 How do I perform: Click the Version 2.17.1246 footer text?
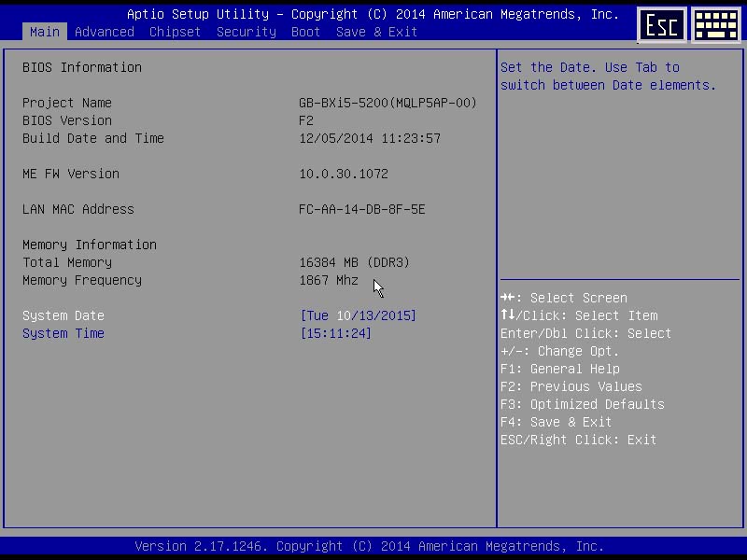point(370,546)
